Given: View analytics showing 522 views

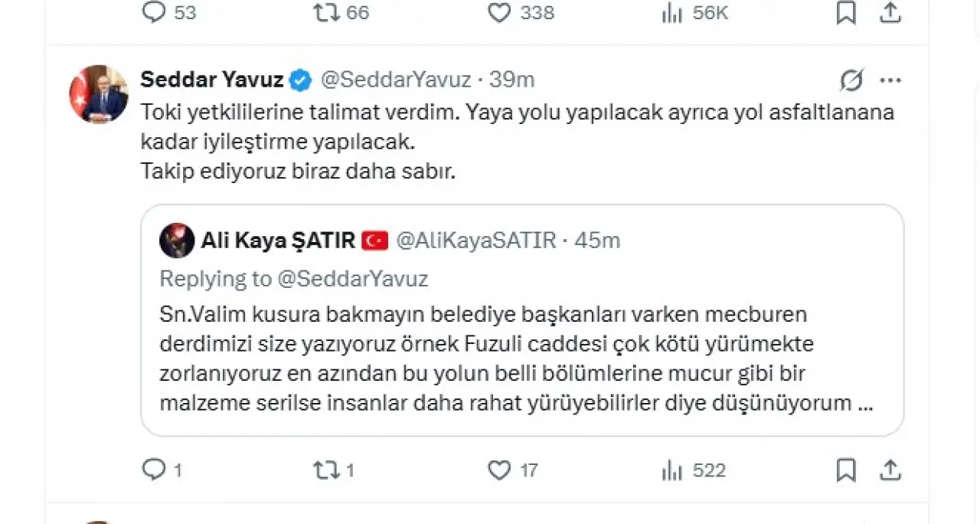Looking at the screenshot, I should 671,470.
